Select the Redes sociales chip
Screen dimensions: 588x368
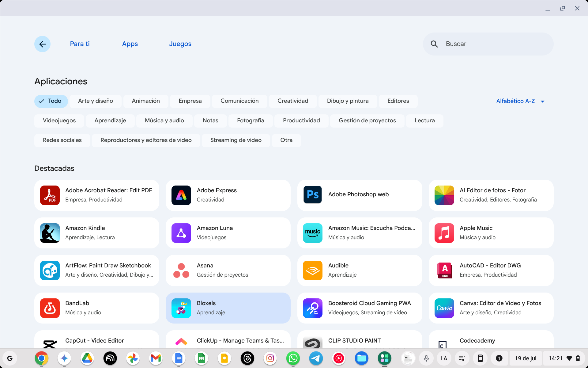(62, 140)
